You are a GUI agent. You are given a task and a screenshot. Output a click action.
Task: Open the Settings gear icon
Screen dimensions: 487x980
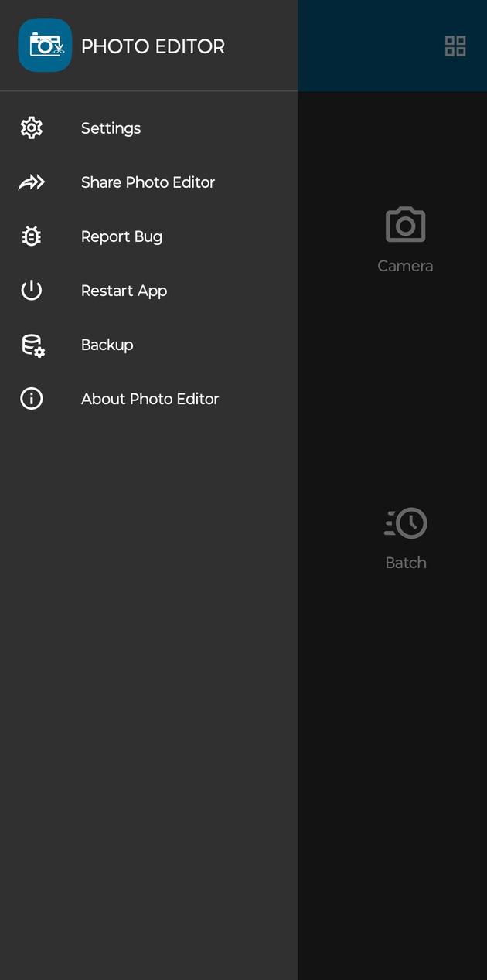(31, 128)
